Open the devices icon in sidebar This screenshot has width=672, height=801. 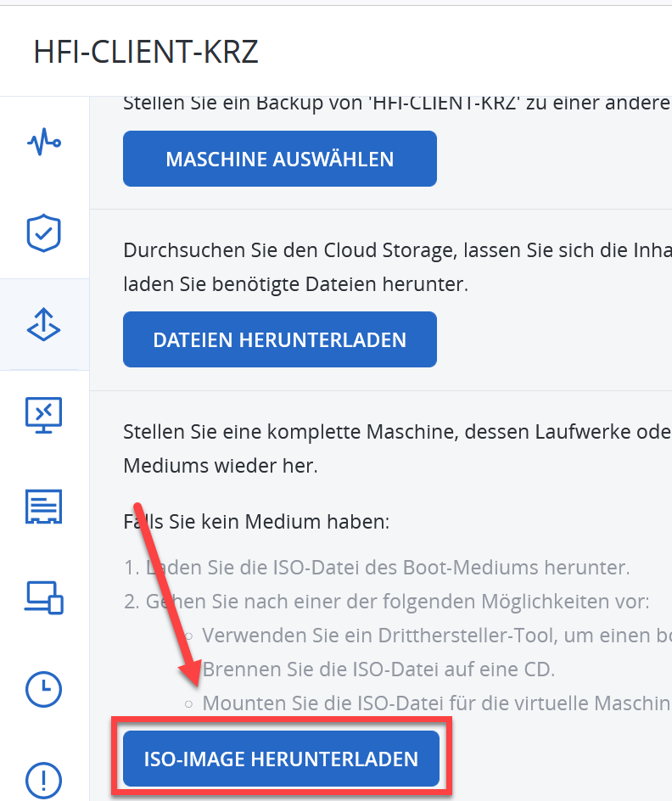point(44,597)
